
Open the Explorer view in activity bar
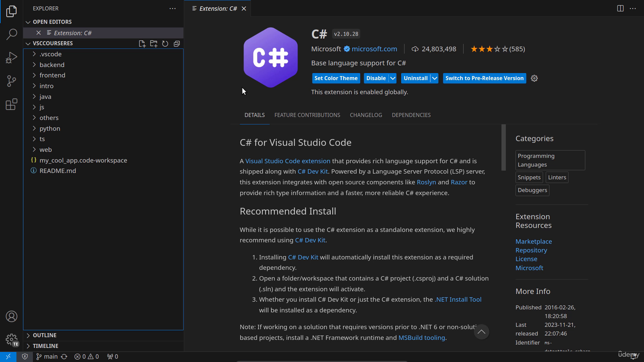[11, 11]
